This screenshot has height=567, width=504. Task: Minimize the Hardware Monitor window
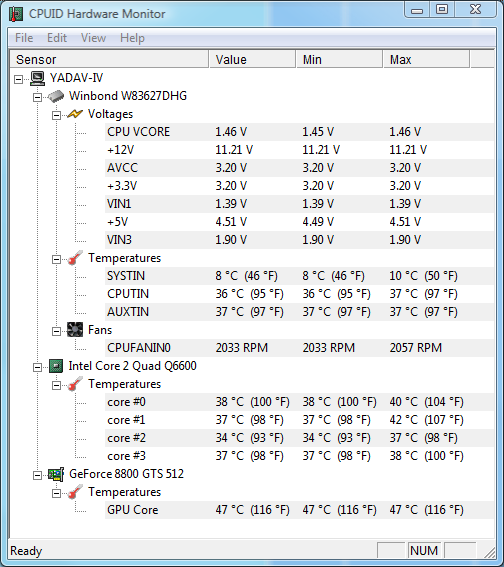point(417,10)
